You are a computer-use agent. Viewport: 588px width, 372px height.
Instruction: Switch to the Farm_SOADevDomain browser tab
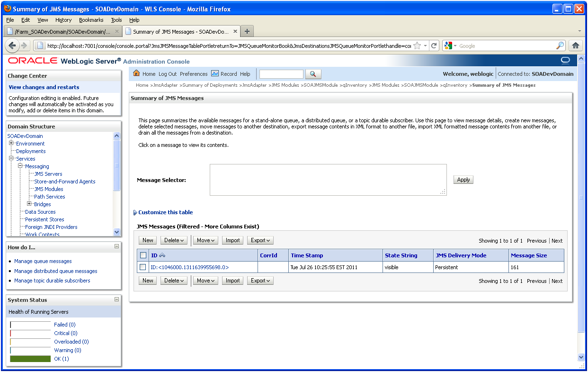pyautogui.click(x=62, y=30)
